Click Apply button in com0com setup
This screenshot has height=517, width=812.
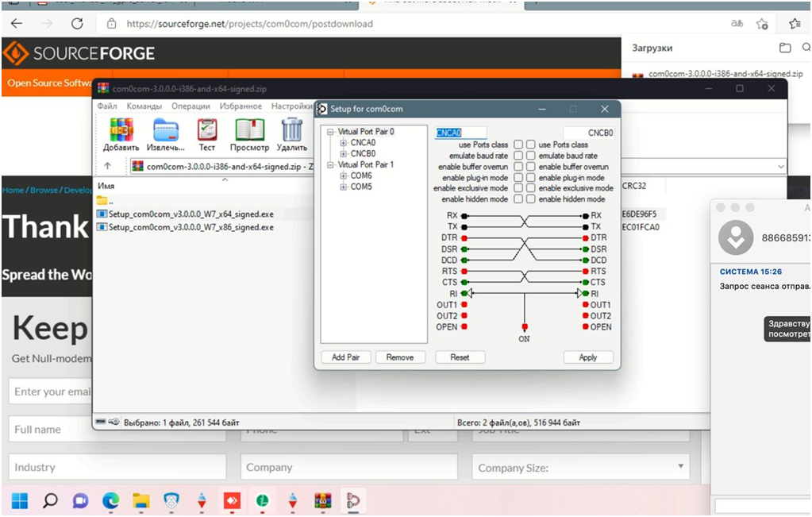pyautogui.click(x=588, y=357)
